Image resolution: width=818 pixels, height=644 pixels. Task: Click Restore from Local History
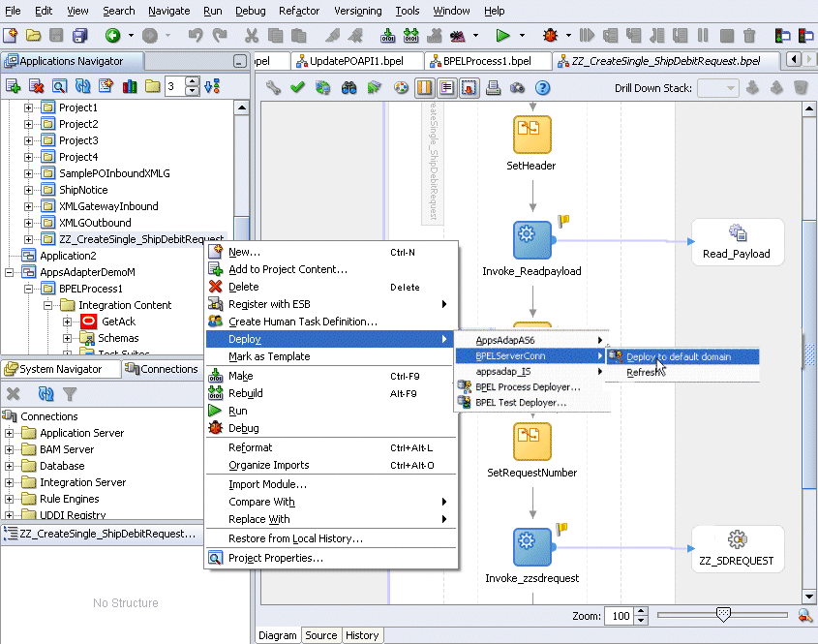click(331, 538)
